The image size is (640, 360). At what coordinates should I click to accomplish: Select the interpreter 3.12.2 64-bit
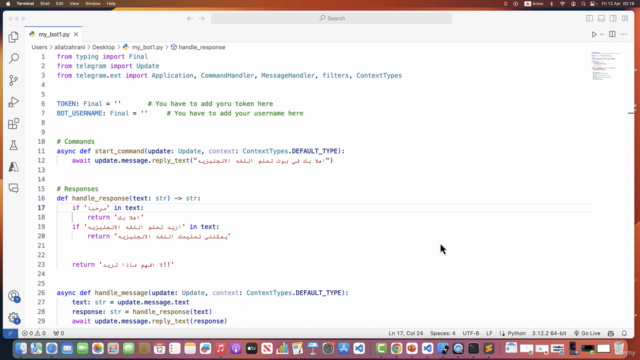(549, 333)
